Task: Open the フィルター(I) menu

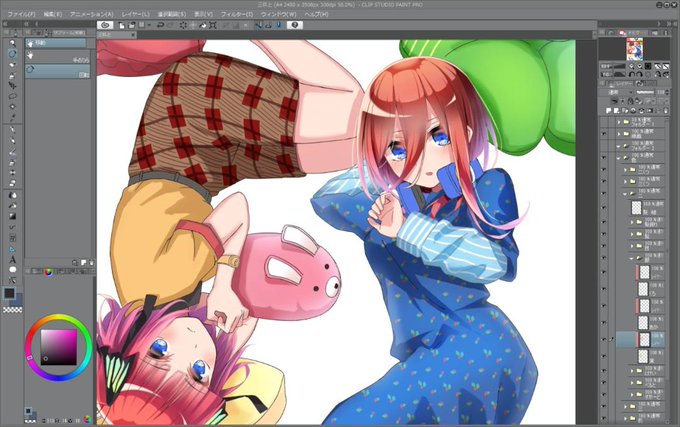Action: coord(236,14)
